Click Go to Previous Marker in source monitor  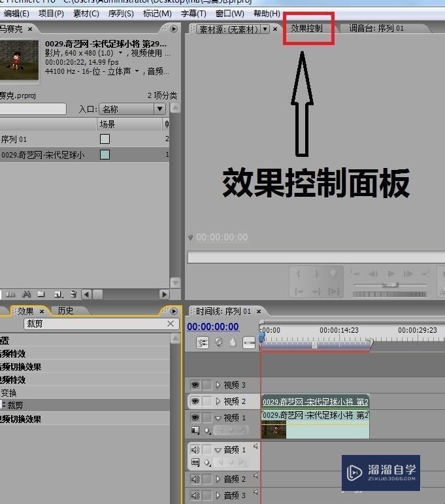[355, 274]
